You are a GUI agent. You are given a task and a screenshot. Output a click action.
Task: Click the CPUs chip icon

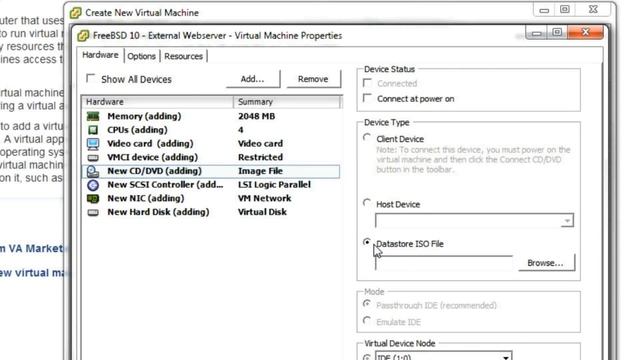click(93, 130)
